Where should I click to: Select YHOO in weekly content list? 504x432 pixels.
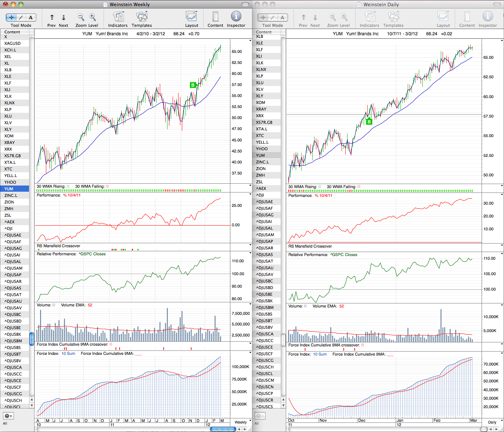tap(15, 182)
